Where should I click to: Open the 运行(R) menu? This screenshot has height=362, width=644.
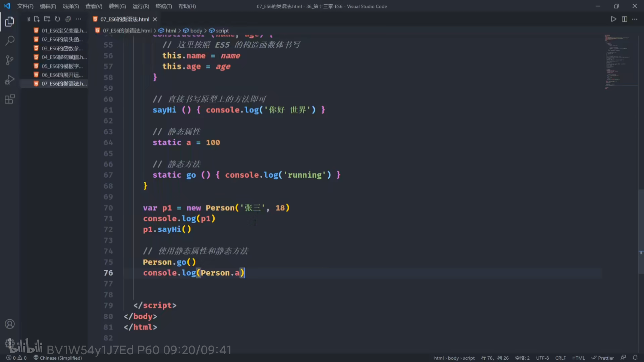pyautogui.click(x=141, y=6)
